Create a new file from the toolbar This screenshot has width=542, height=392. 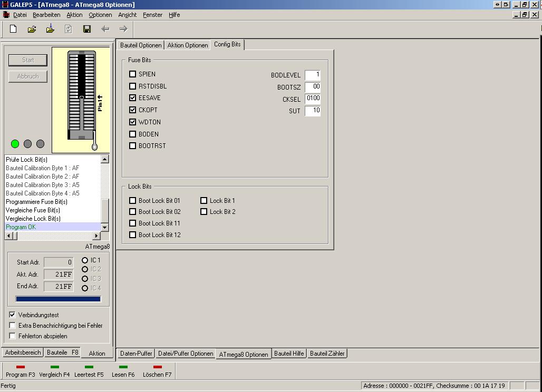click(x=12, y=29)
